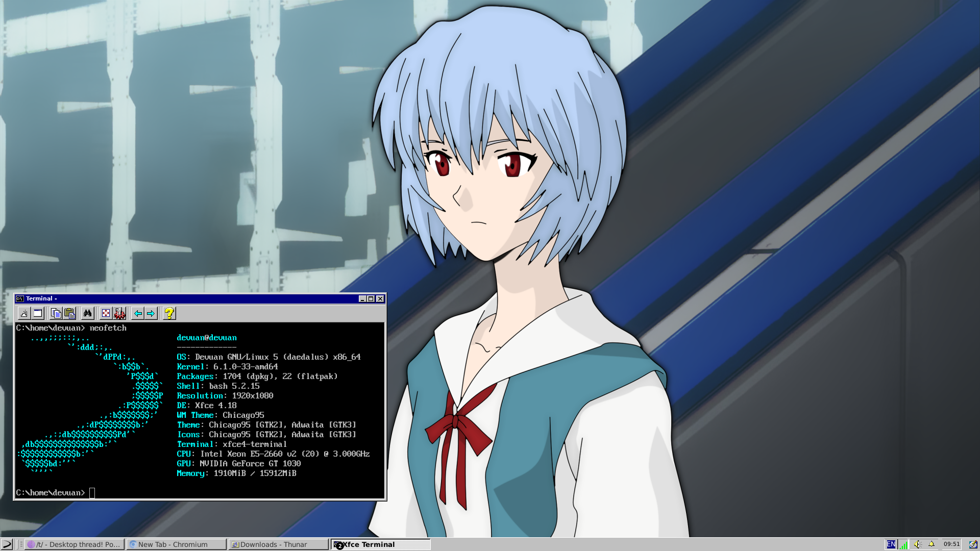The image size is (980, 551).
Task: Click the Resolution 1920x1080 line
Action: [x=225, y=396]
